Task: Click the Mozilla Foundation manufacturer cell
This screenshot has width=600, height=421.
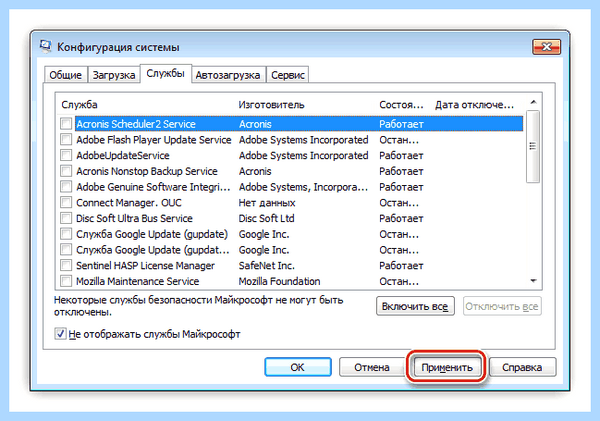Action: (x=279, y=281)
